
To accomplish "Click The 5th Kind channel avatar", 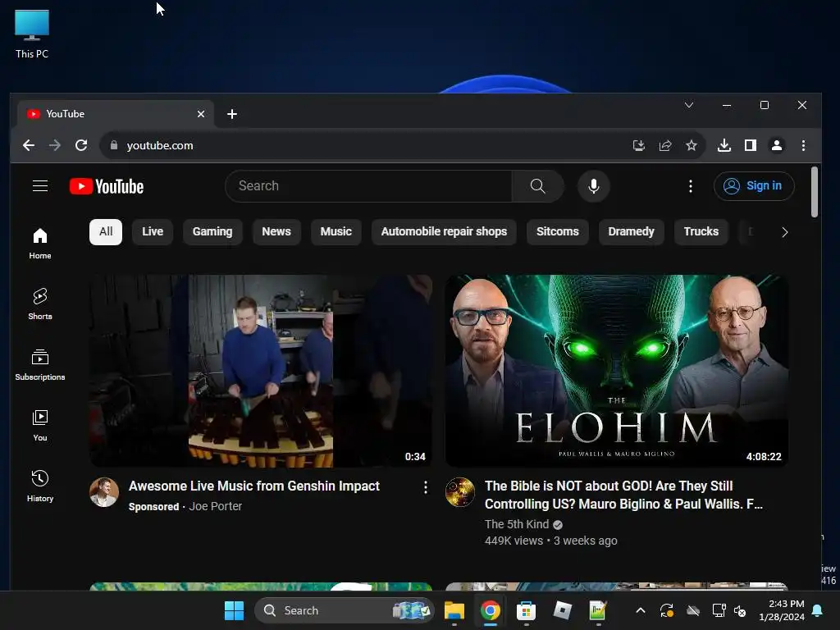I will [460, 492].
